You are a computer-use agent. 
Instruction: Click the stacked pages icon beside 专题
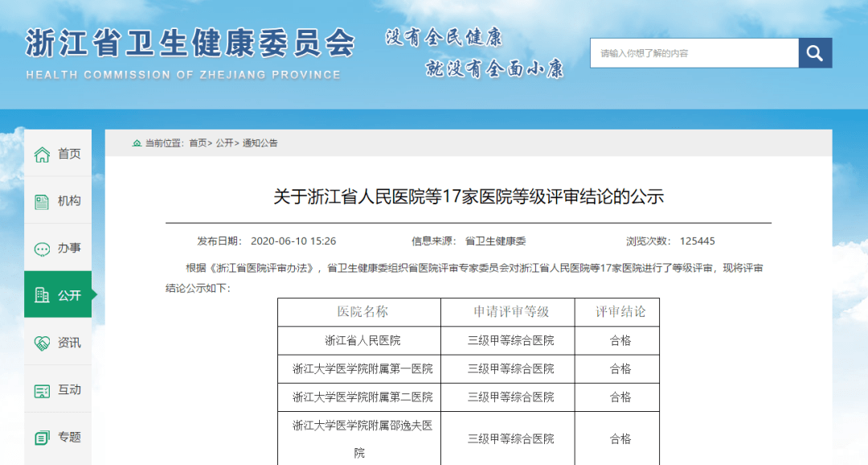[42, 438]
